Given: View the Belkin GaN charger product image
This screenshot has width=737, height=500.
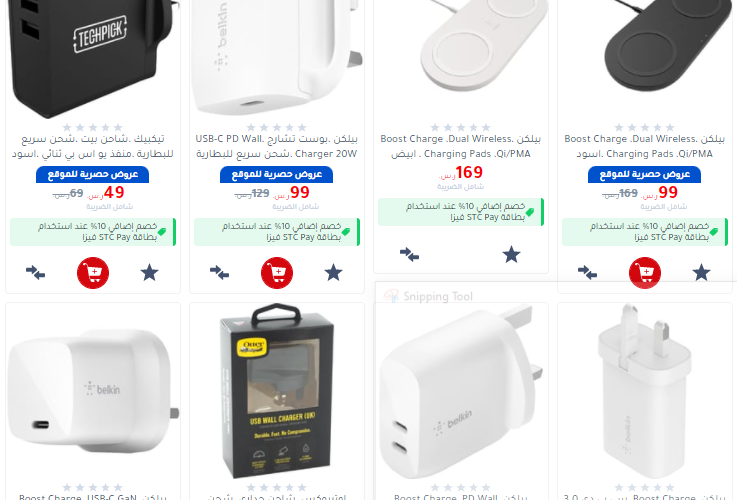Looking at the screenshot, I should click(x=93, y=391).
